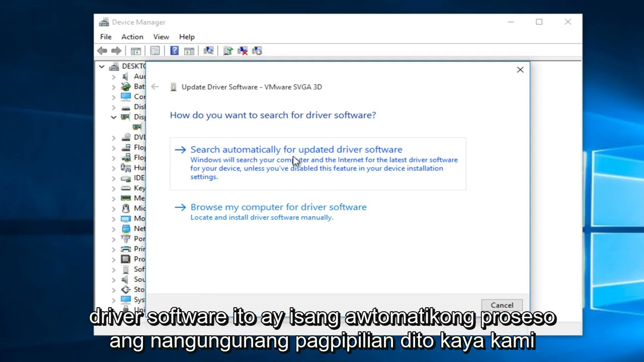The height and width of the screenshot is (362, 644).
Task: Expand the Batteries category chevron
Action: [x=114, y=86]
